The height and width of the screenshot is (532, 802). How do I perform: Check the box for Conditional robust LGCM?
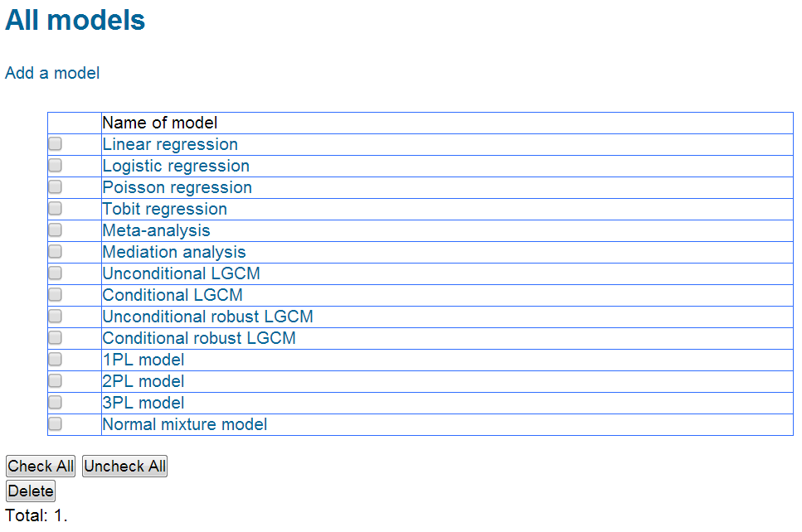point(55,338)
